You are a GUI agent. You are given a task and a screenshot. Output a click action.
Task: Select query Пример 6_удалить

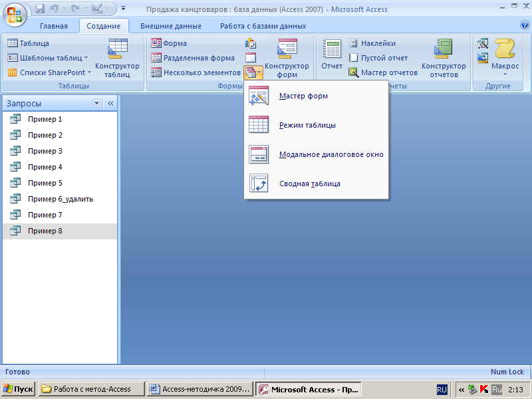pos(60,199)
